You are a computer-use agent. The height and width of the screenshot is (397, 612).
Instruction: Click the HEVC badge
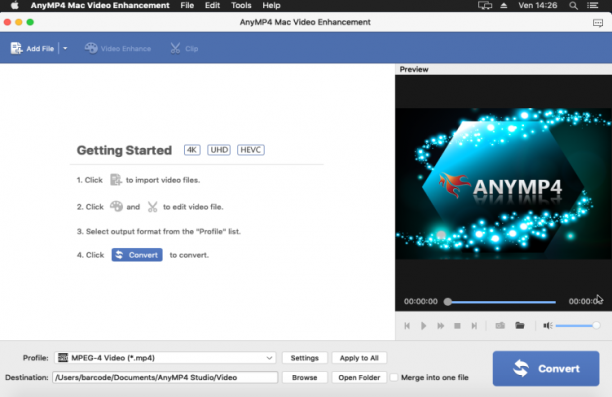pos(251,150)
